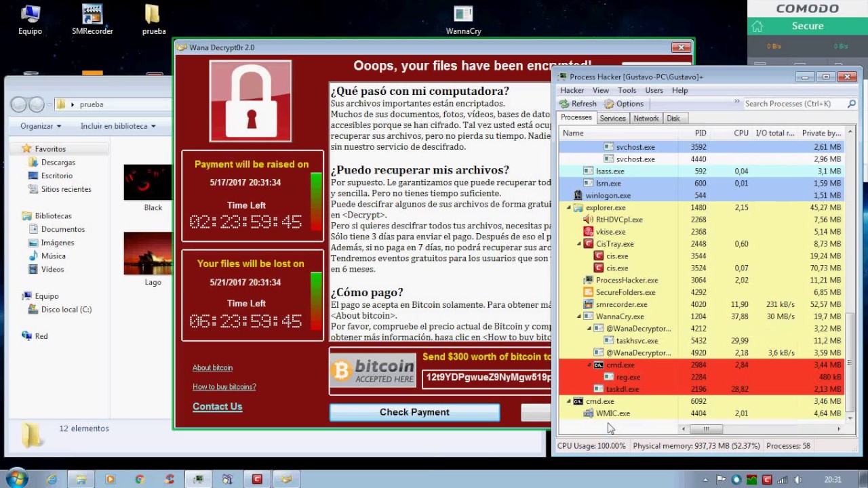This screenshot has height=488, width=868.
Task: Collapse the CisTray.exe process tree
Action: point(580,244)
